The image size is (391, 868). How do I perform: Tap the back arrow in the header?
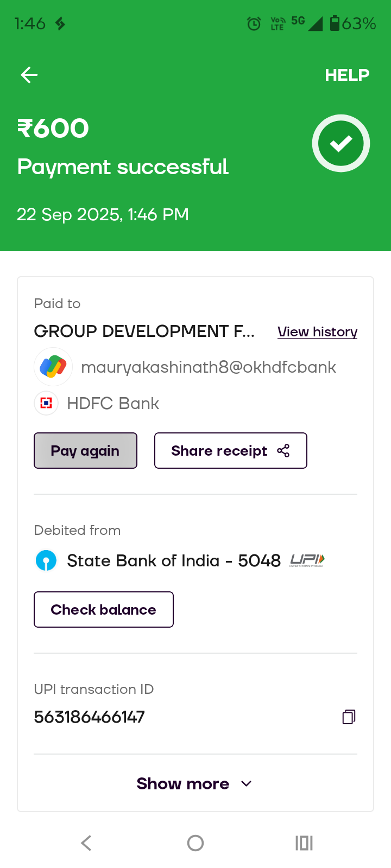point(29,75)
